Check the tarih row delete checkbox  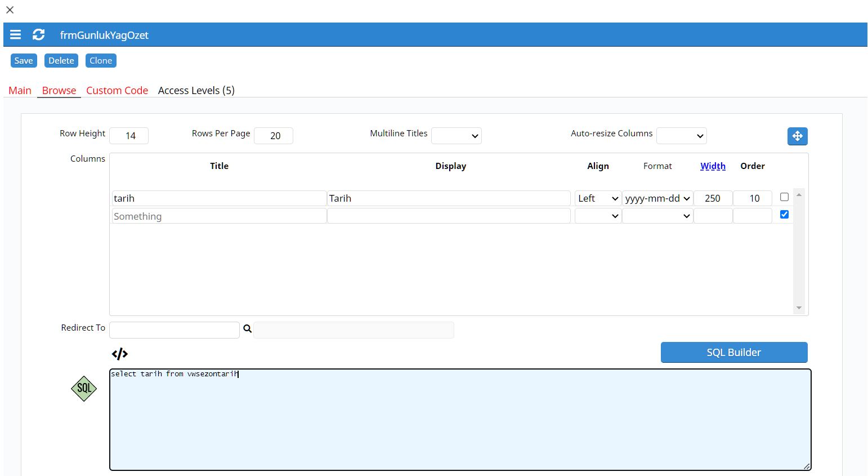[784, 197]
